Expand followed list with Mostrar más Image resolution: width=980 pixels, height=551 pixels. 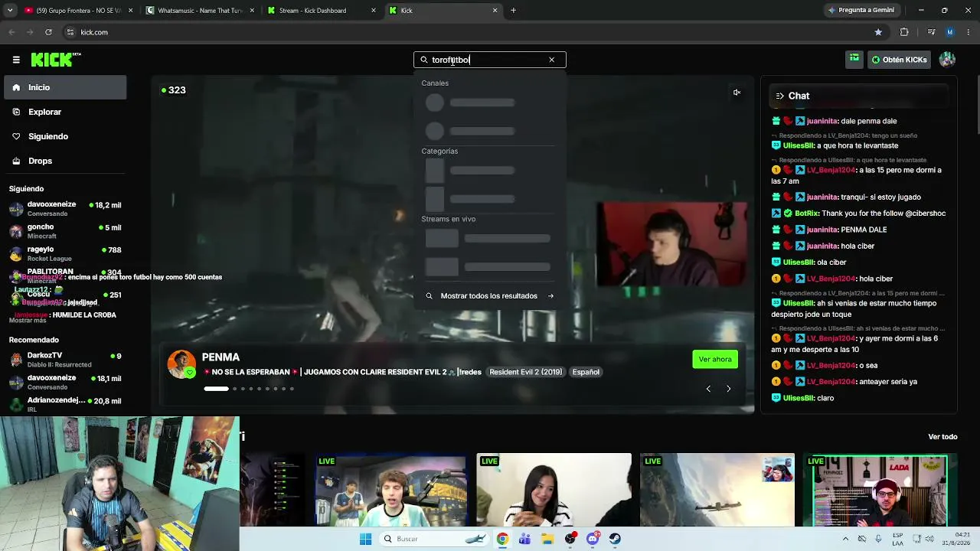pos(28,321)
